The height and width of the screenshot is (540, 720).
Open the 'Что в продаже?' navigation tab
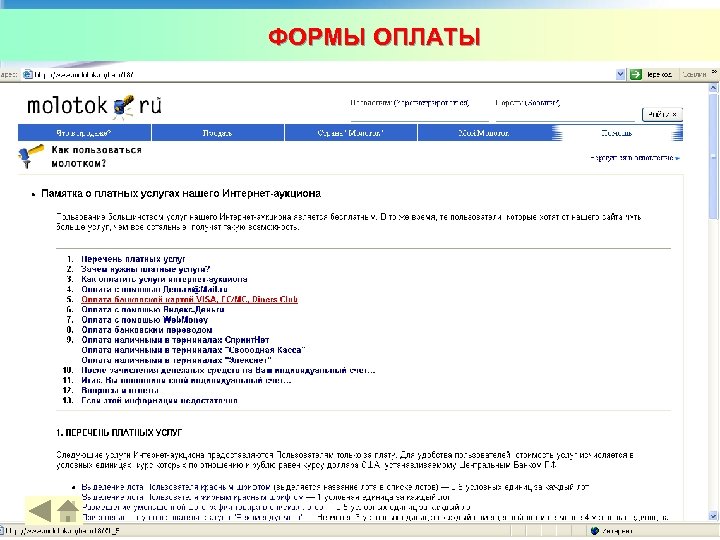coord(84,133)
